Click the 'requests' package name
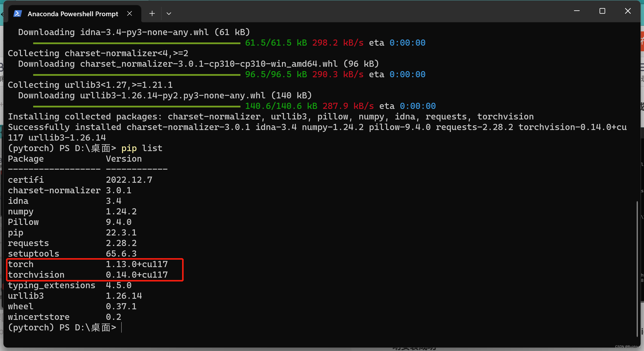Image resolution: width=644 pixels, height=351 pixels. (x=28, y=243)
